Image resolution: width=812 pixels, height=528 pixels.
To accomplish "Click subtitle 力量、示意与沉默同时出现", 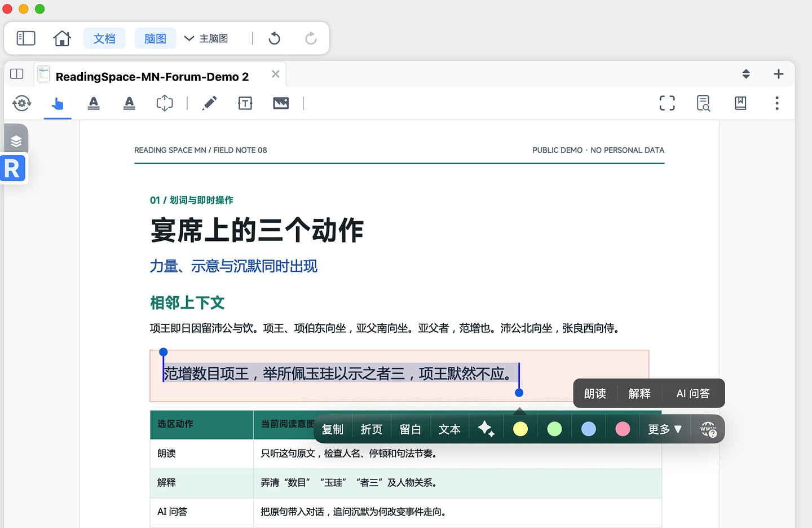I will point(233,266).
